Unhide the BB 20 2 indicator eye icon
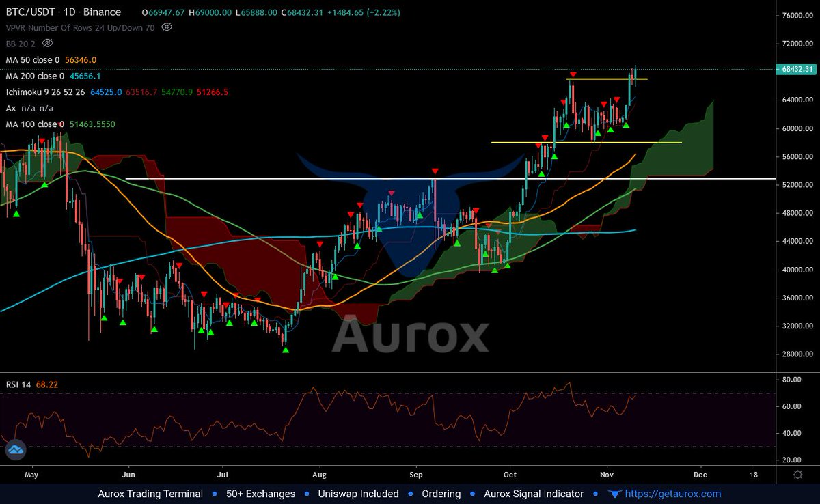The width and height of the screenshot is (820, 504). point(48,43)
